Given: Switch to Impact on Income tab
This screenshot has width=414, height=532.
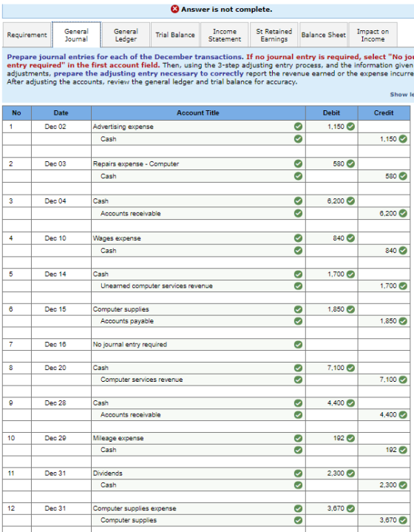Looking at the screenshot, I should tap(373, 35).
